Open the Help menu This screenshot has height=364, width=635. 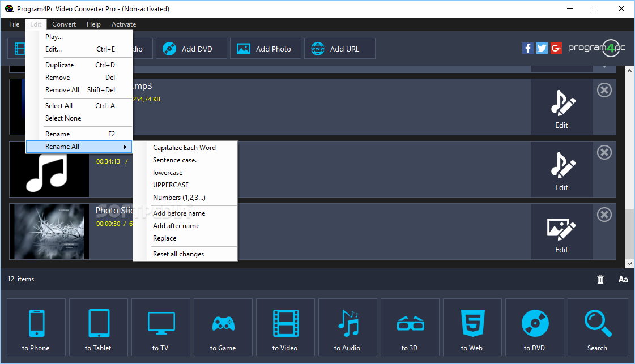click(x=93, y=24)
